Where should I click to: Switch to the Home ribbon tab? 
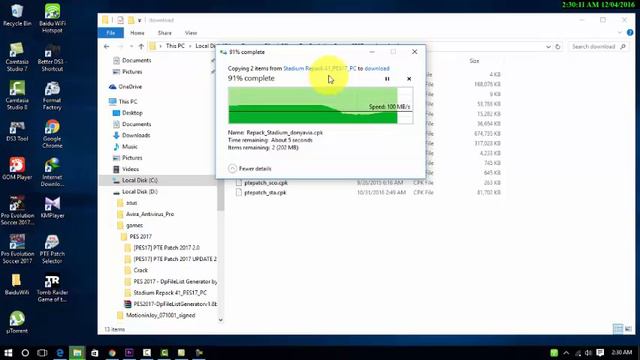[137, 33]
